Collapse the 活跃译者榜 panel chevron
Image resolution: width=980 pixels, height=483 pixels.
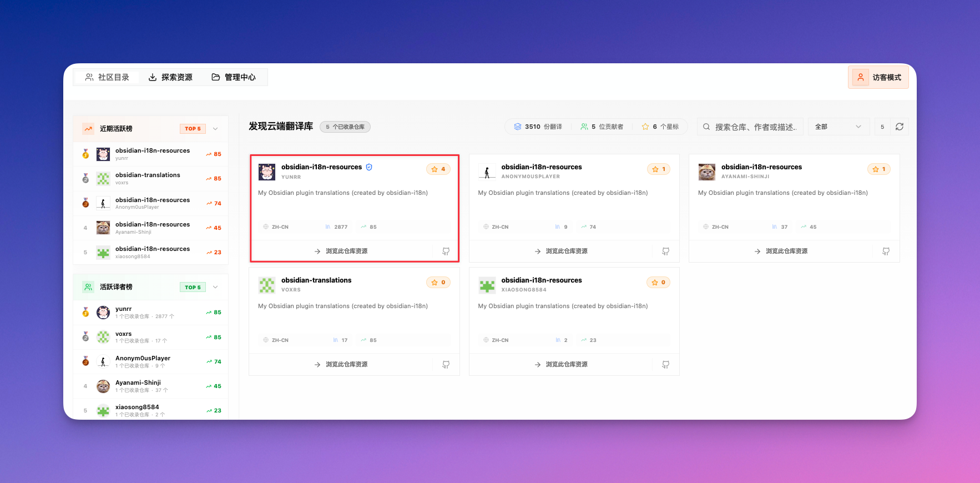[215, 287]
